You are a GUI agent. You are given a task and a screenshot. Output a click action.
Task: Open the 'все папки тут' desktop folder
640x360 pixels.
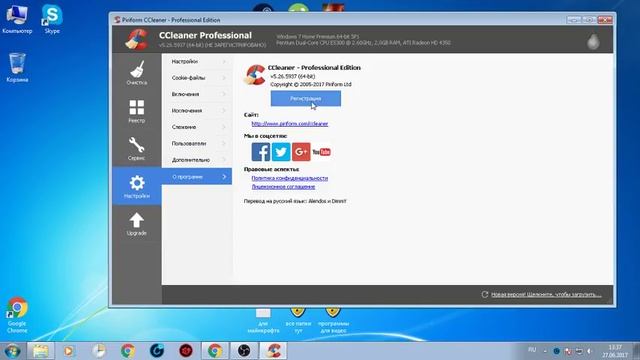pos(298,321)
